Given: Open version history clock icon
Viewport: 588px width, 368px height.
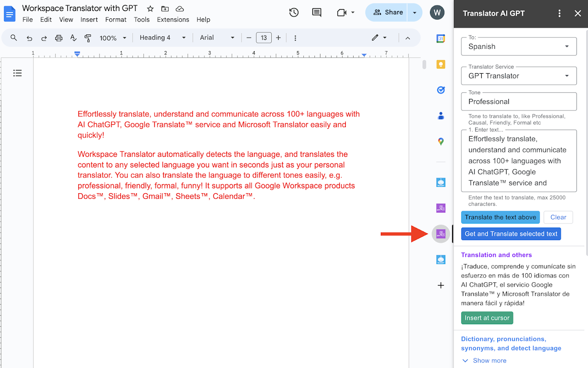Looking at the screenshot, I should (294, 12).
